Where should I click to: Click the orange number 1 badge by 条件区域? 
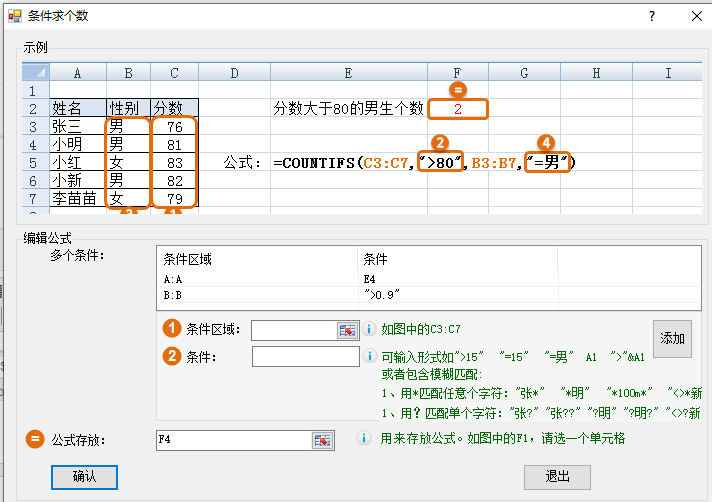coord(171,329)
